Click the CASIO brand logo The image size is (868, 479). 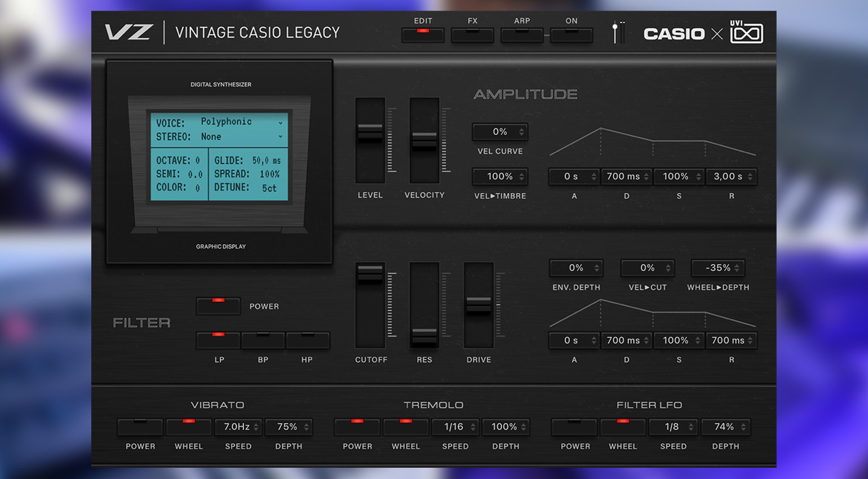(x=674, y=34)
